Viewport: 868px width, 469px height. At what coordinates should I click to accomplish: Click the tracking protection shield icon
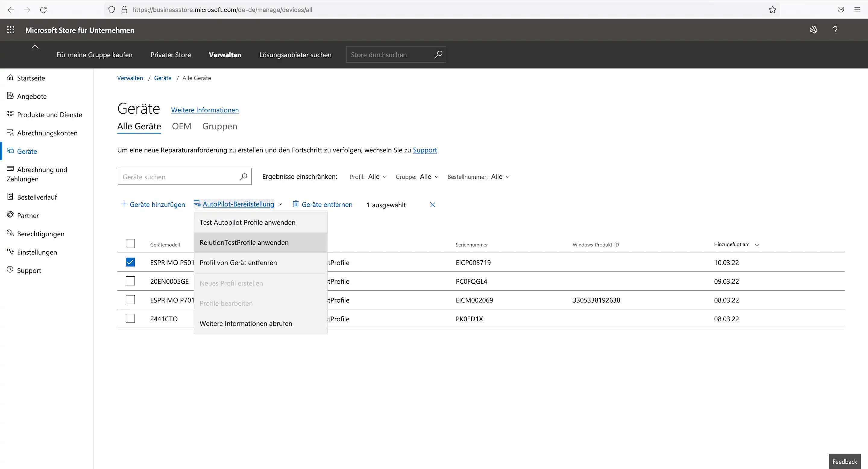pos(112,10)
